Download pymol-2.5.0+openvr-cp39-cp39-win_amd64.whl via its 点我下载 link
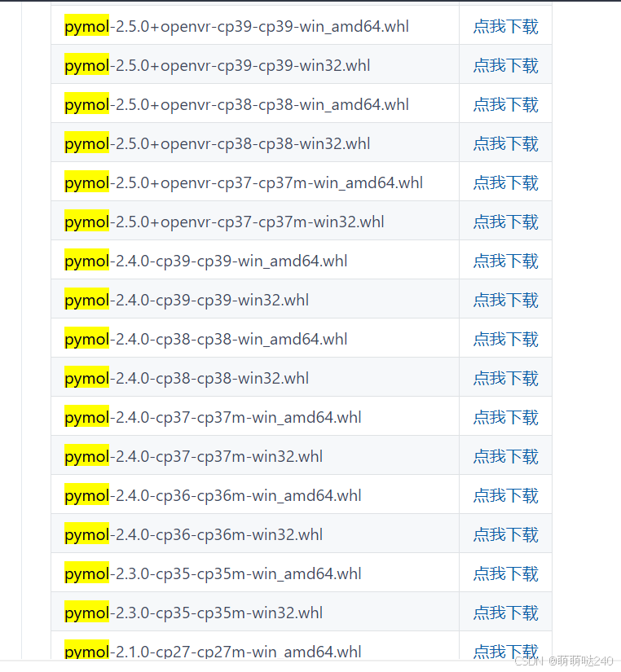 (505, 27)
